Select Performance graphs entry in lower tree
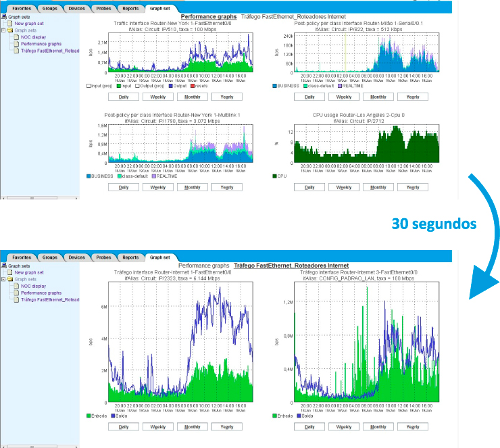Image resolution: width=500 pixels, height=448 pixels. 41,293
